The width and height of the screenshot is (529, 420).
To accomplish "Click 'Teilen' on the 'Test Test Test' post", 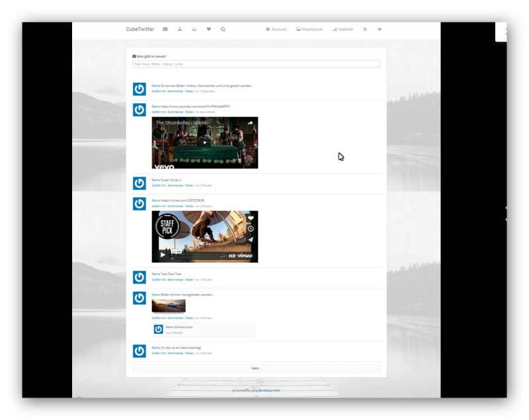I will (x=189, y=280).
